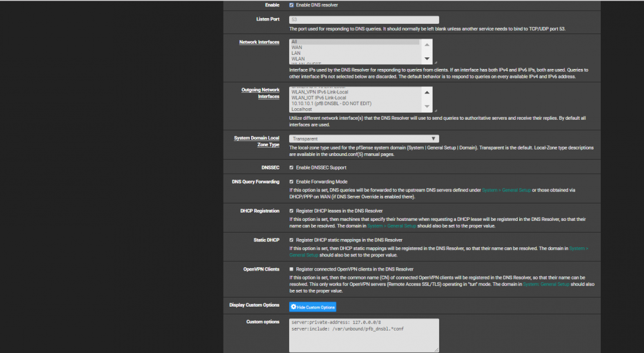
Task: Open System > General Setup link under Static DHCP
Action: pyautogui.click(x=439, y=252)
